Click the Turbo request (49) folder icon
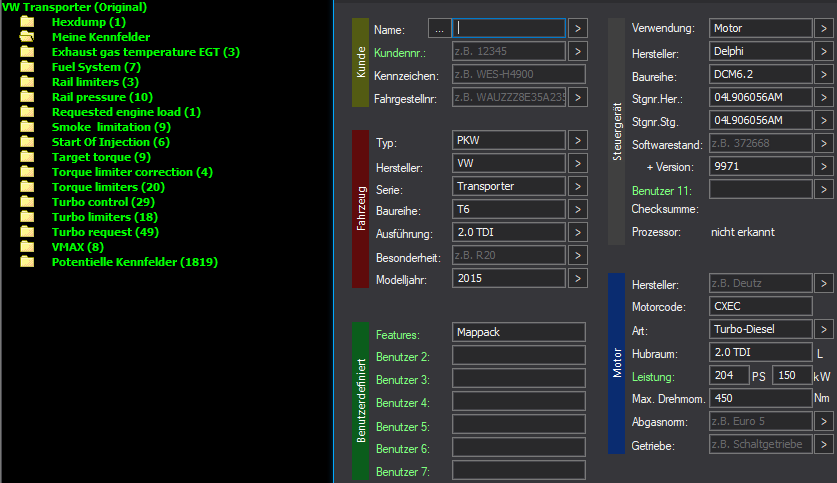This screenshot has width=837, height=483. pyautogui.click(x=27, y=231)
